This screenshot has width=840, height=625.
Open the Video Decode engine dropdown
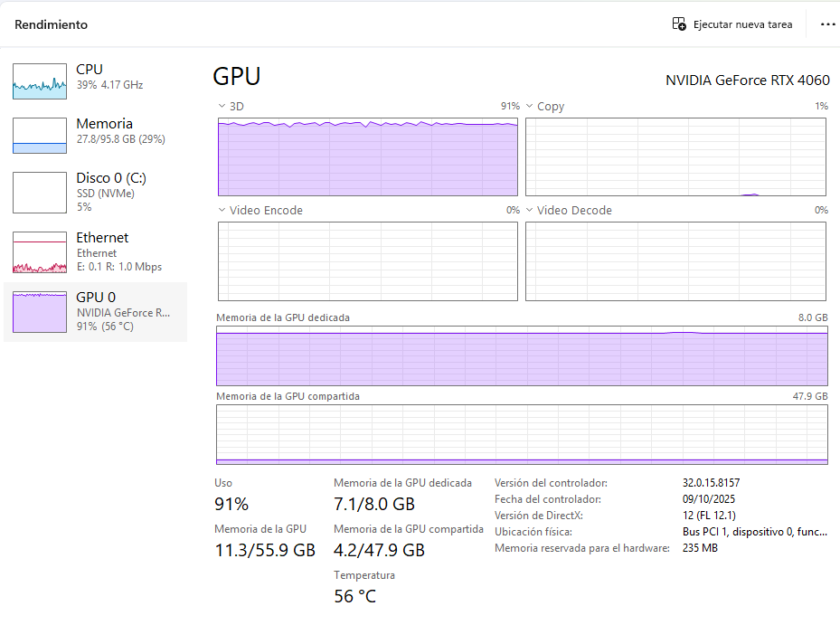point(530,211)
